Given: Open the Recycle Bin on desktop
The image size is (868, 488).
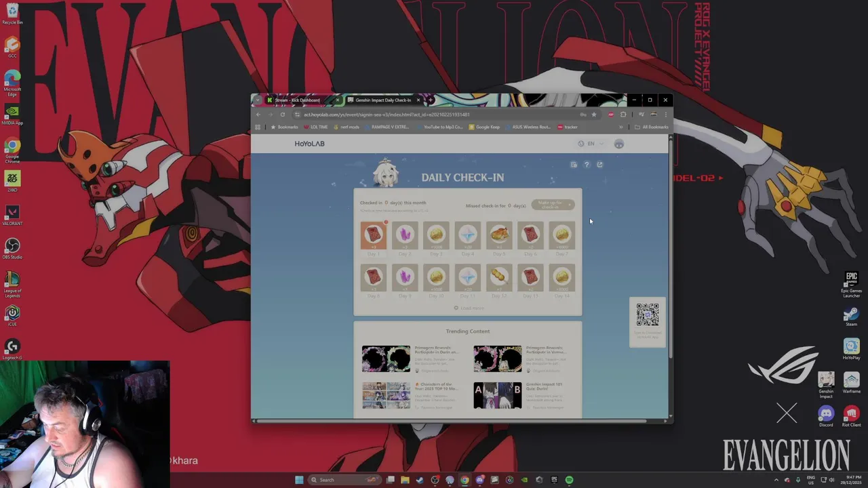Looking at the screenshot, I should [12, 14].
